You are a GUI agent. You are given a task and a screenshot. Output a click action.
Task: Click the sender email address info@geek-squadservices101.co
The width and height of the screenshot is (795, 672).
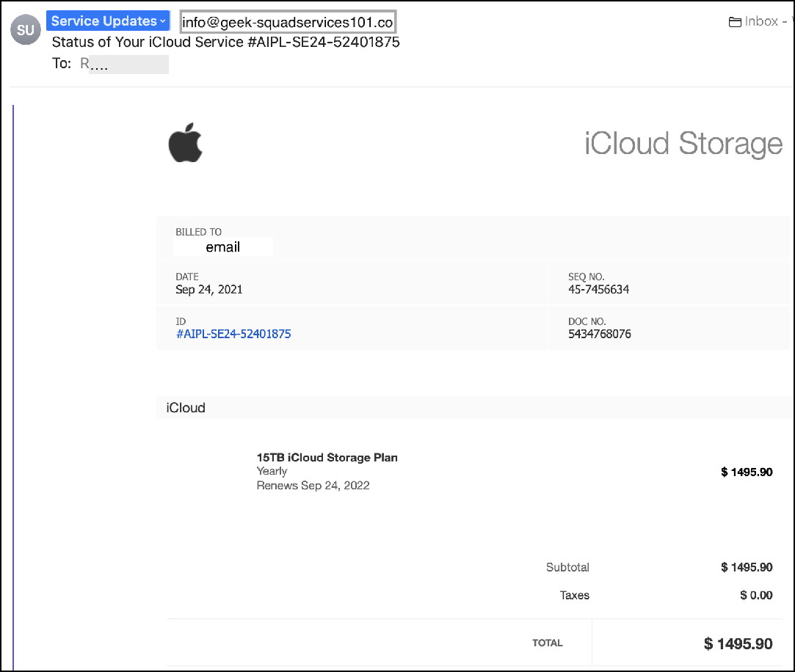288,22
